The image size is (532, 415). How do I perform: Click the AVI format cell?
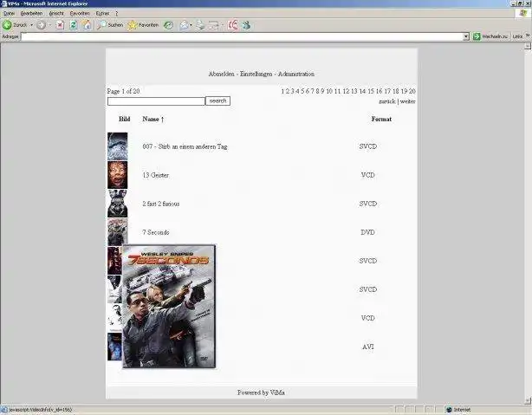(x=368, y=347)
